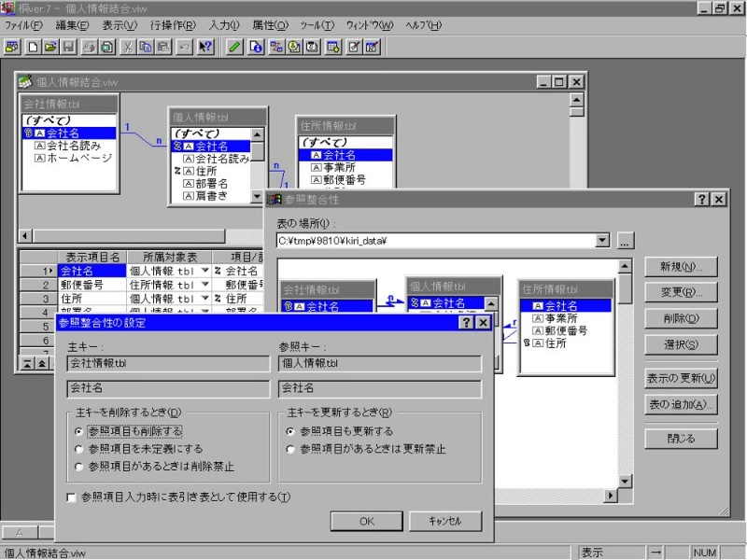This screenshot has width=747, height=560.
Task: Click the browse "..." button beside table location
Action: (625, 241)
